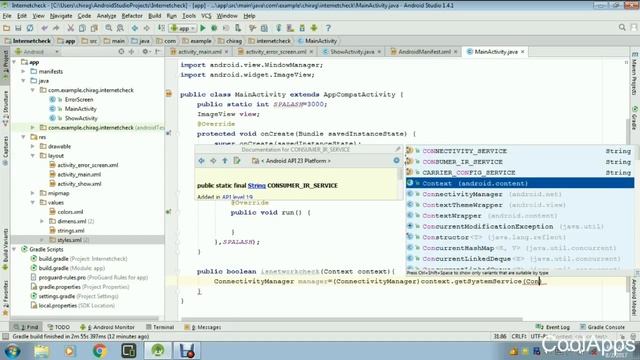
Task: Expand the manifests folder node
Action: [x=24, y=71]
